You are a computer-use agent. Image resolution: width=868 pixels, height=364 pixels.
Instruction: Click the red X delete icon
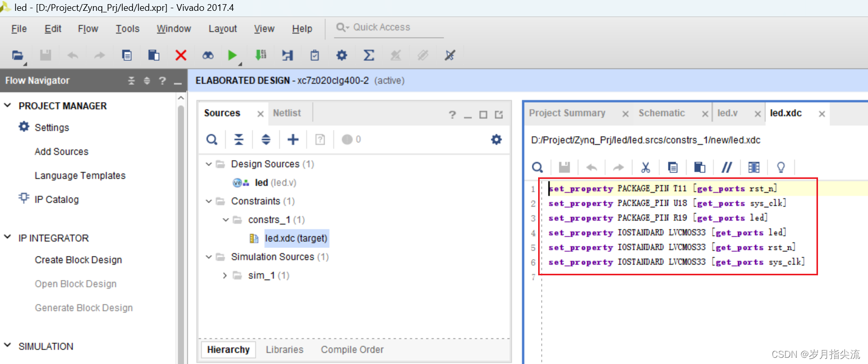coord(181,55)
